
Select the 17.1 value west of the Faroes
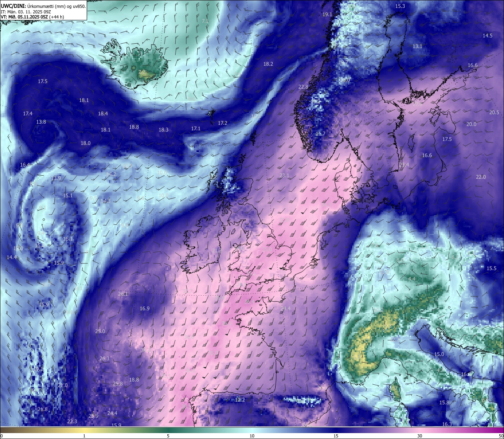196,128
